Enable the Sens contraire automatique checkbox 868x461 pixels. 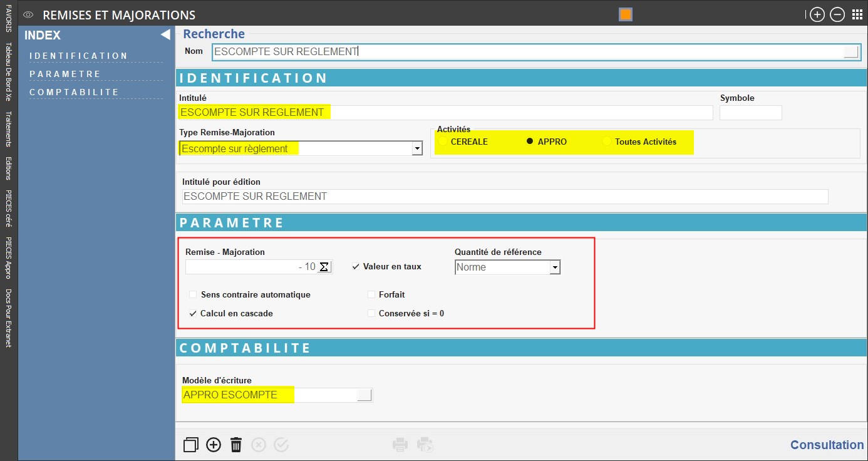click(x=193, y=294)
